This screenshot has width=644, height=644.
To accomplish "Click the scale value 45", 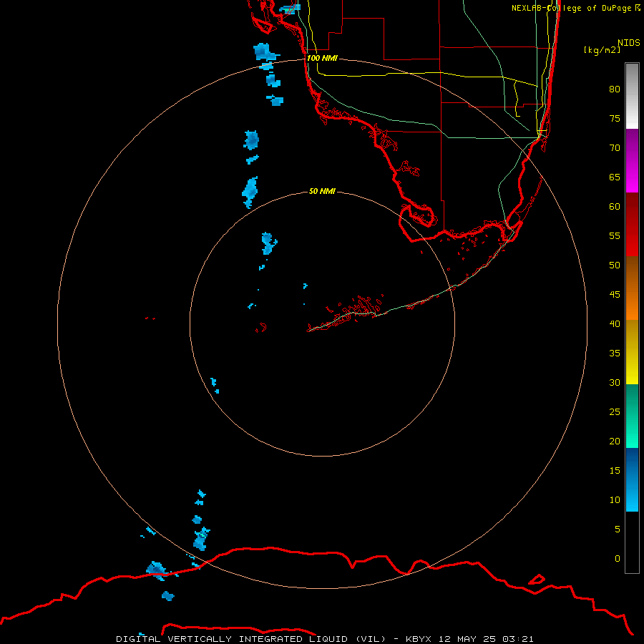I will (x=615, y=295).
